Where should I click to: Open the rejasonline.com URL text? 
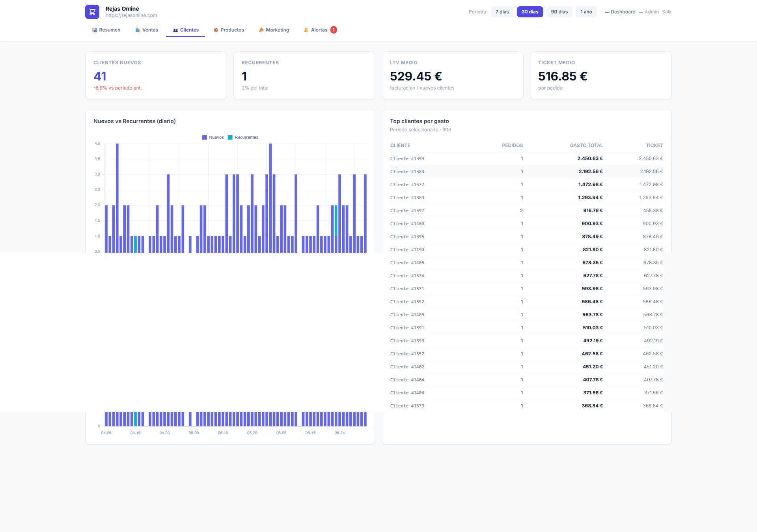point(131,15)
